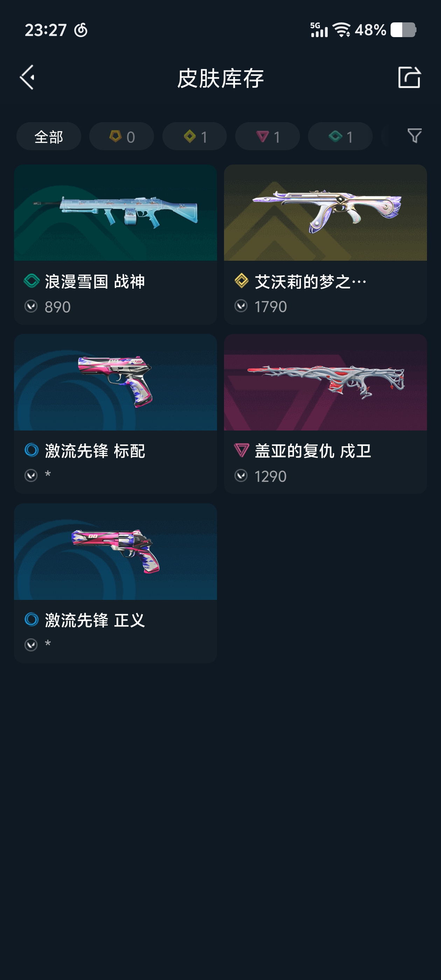The width and height of the screenshot is (441, 980).
Task: Tap yellow diamond tier icon beside 艾沃莉的梦之
Action: click(241, 281)
